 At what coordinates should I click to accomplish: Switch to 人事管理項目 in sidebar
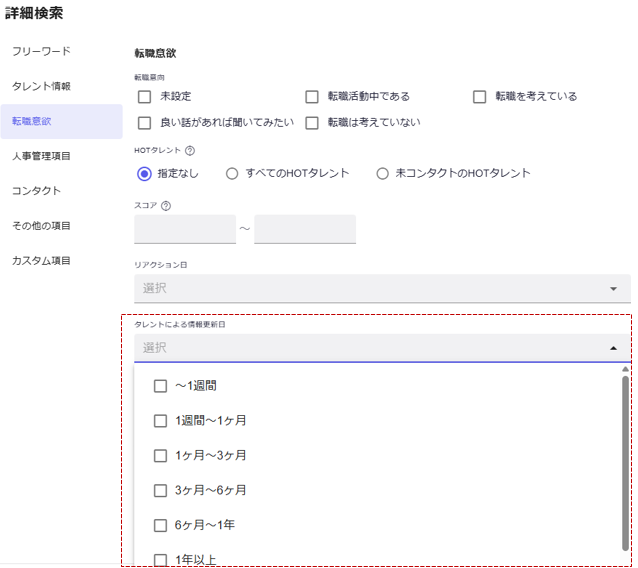pyautogui.click(x=41, y=156)
